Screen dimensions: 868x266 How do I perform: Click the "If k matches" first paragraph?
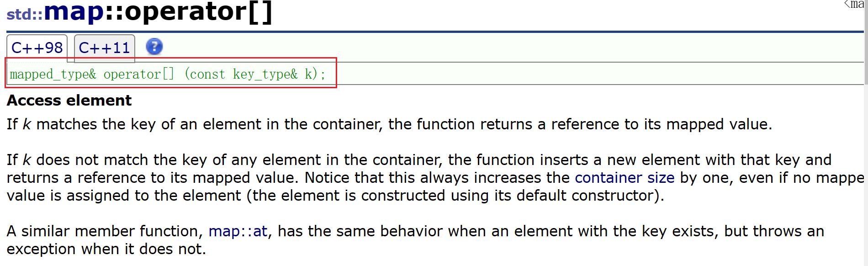tap(388, 124)
